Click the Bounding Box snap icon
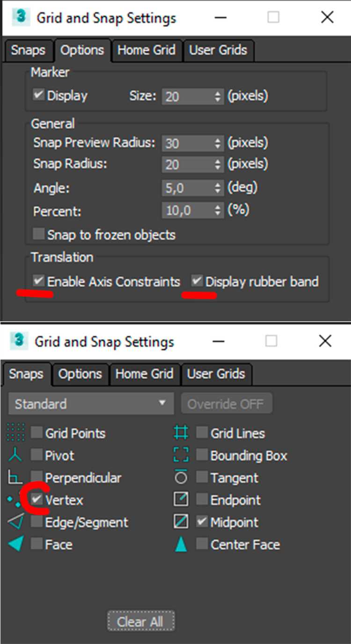 [x=181, y=455]
